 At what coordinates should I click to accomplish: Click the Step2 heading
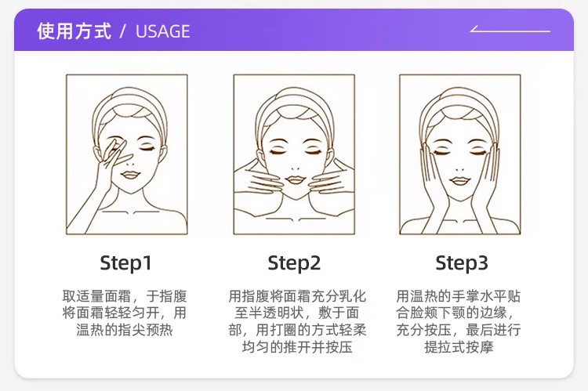coord(294,262)
